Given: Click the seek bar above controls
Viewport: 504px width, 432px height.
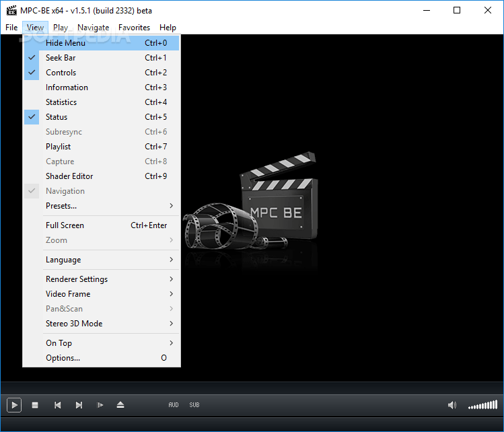Looking at the screenshot, I should tap(252, 388).
